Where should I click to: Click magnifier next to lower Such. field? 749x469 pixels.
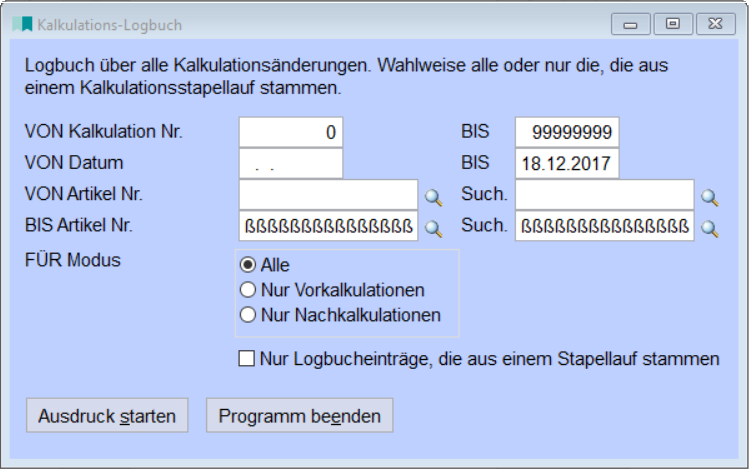(710, 229)
